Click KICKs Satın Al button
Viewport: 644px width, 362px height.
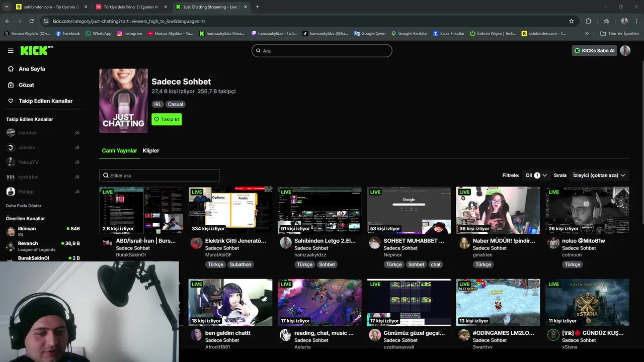coord(594,51)
